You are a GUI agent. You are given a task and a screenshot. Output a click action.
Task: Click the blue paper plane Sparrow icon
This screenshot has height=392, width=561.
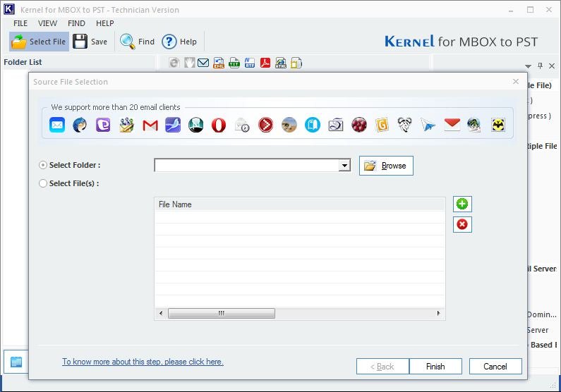pyautogui.click(x=428, y=125)
